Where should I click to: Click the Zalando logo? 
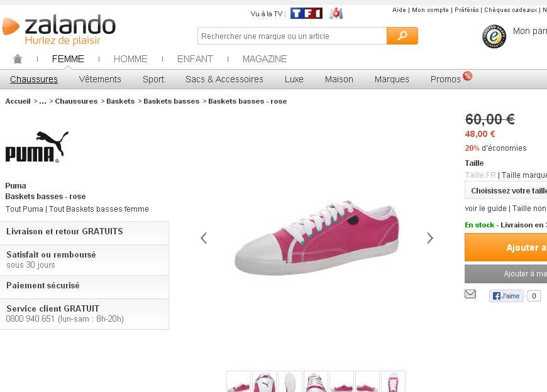(x=59, y=30)
